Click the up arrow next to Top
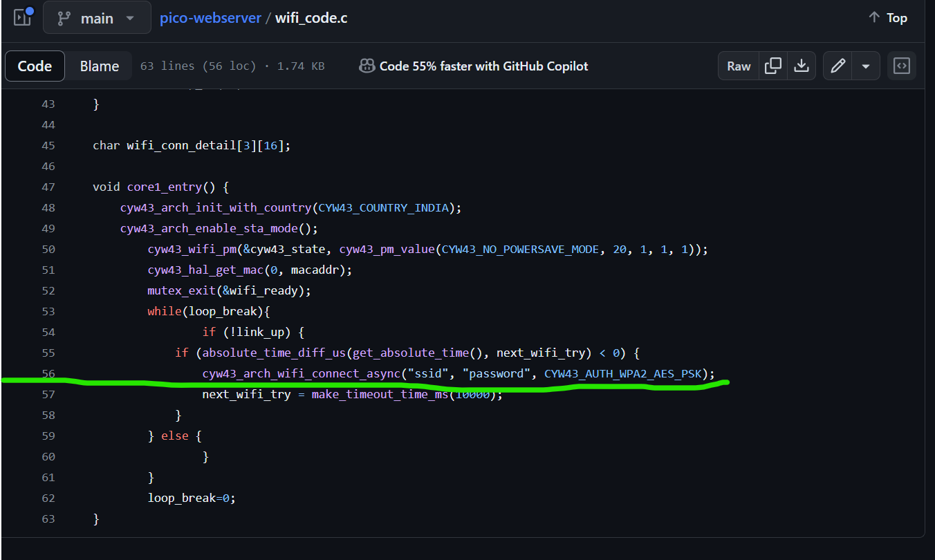The image size is (935, 560). pos(873,17)
